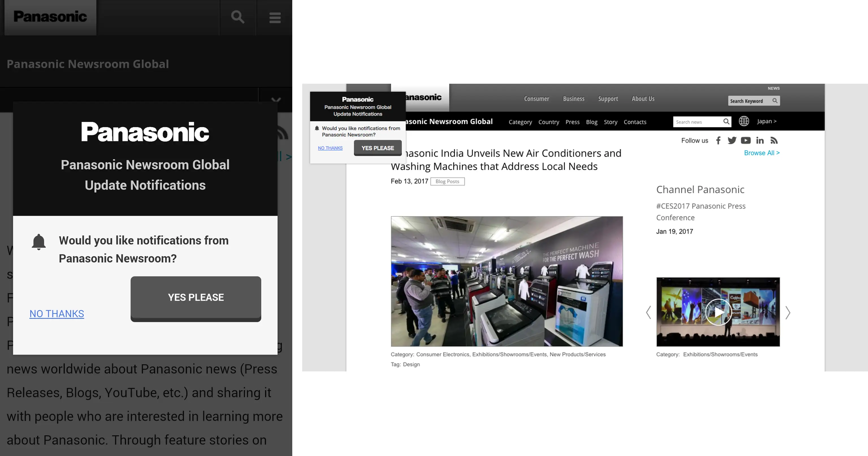The height and width of the screenshot is (456, 868).
Task: Click the Panasonic Newsroom Global desktop title
Action: click(449, 121)
